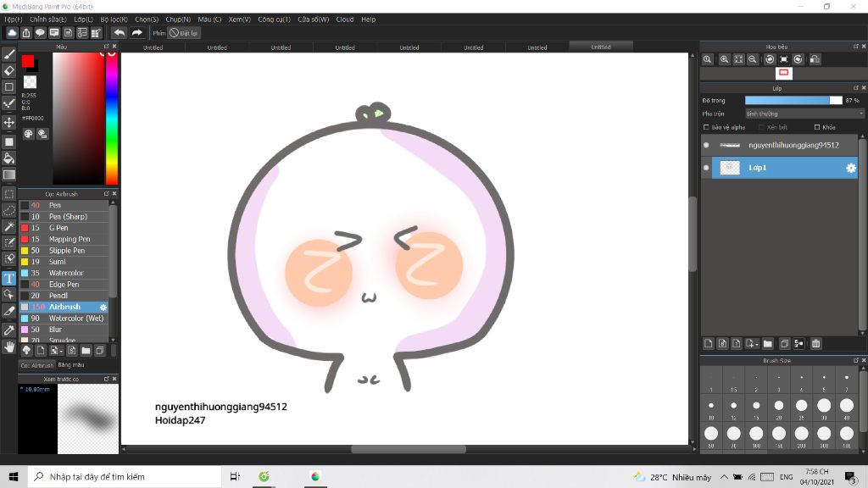Open Công cụ(T) menu
Viewport: 868px width, 488px height.
274,19
